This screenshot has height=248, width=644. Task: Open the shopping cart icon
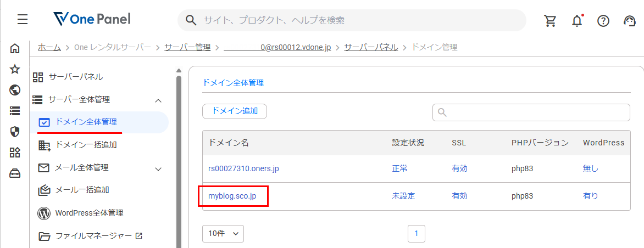550,20
